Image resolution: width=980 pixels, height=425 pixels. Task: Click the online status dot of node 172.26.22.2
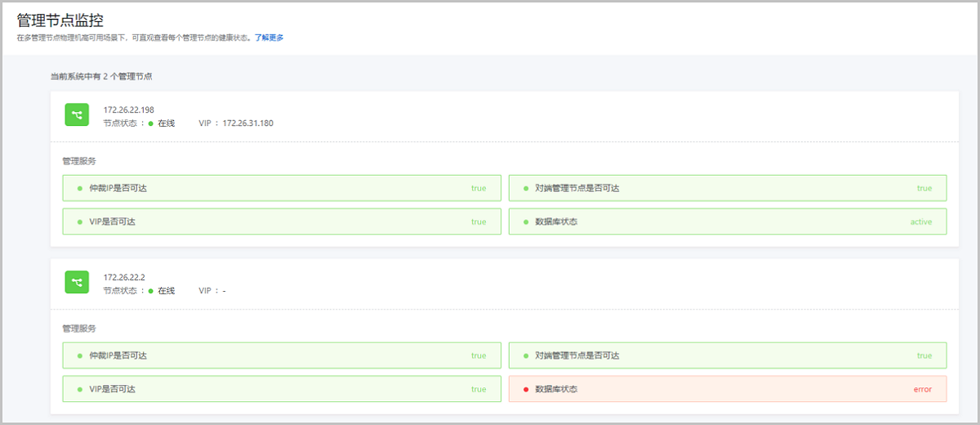[151, 291]
